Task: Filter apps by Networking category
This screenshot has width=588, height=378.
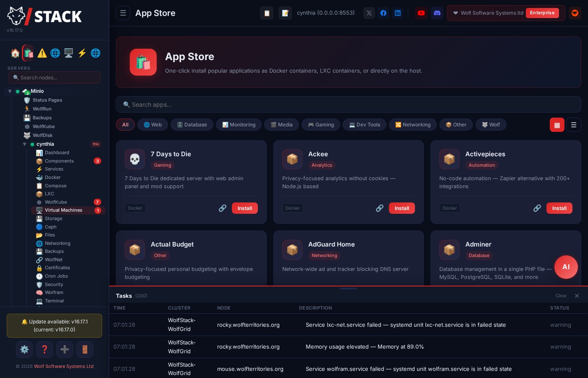Action: pos(413,125)
